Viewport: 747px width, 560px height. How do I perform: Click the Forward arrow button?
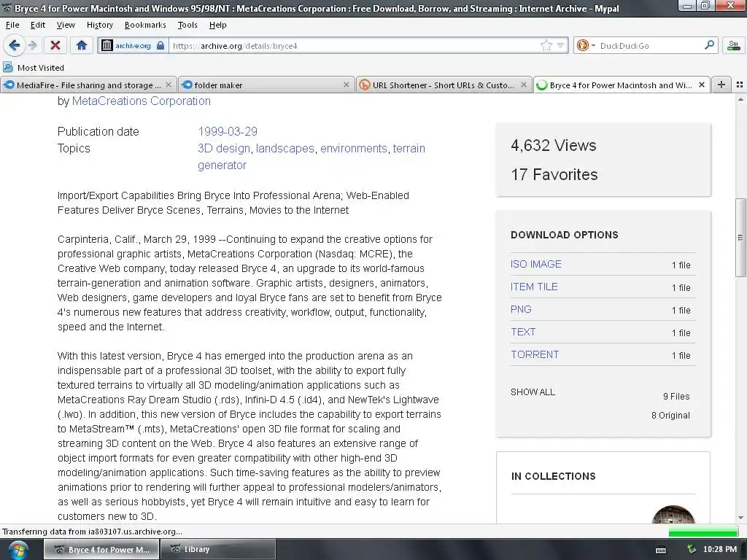(x=32, y=45)
